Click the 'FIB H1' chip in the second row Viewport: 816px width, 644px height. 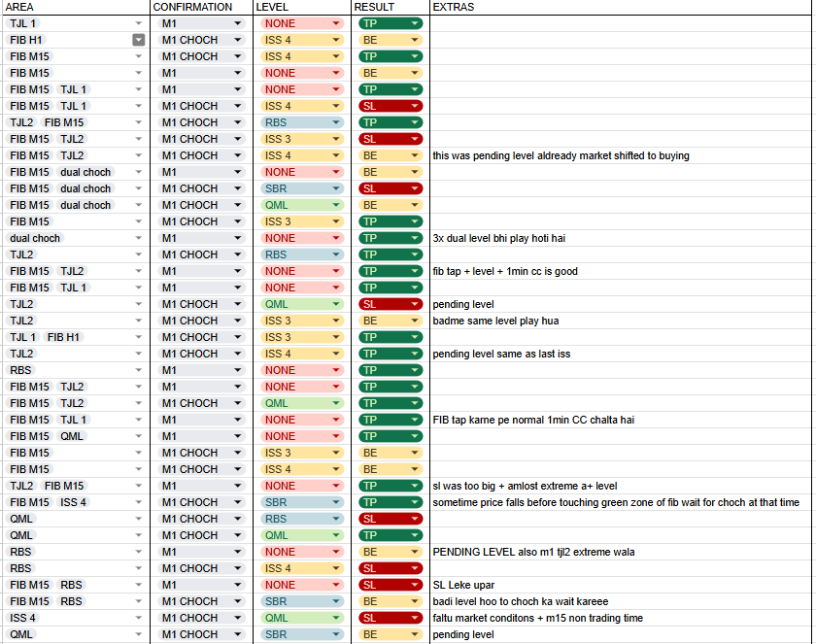[25, 40]
